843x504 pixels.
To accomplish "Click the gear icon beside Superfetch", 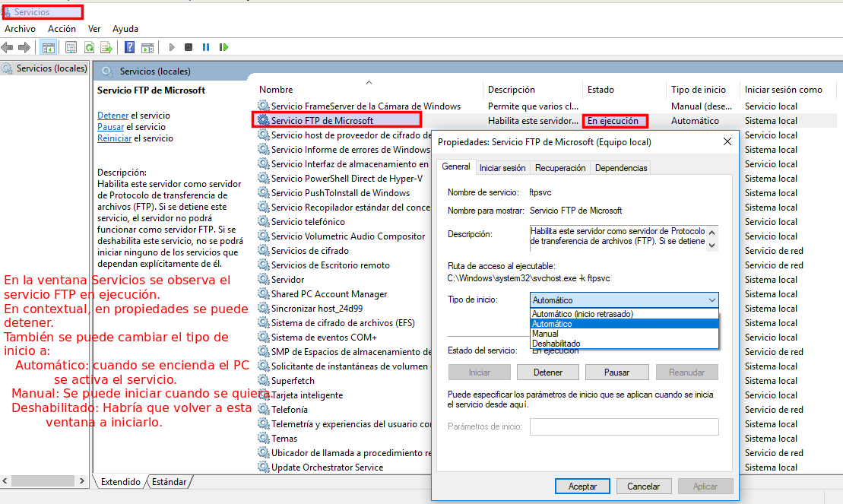I will [x=264, y=380].
